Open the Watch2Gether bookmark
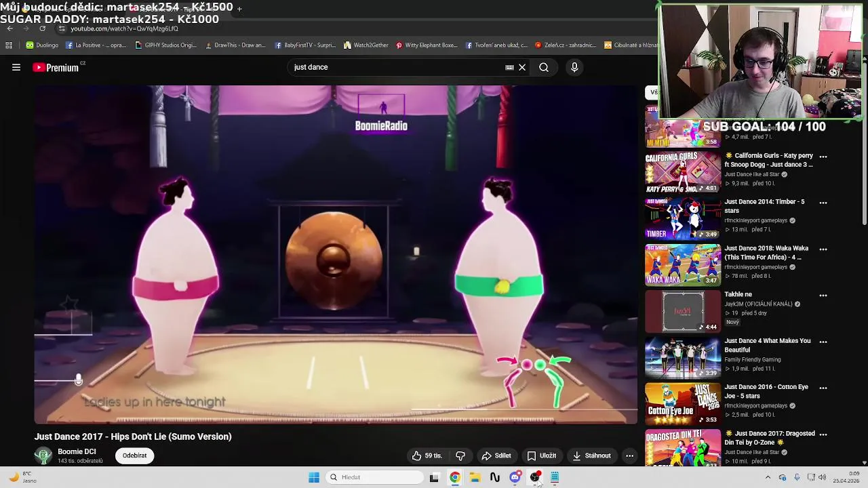The image size is (868, 488). point(366,45)
